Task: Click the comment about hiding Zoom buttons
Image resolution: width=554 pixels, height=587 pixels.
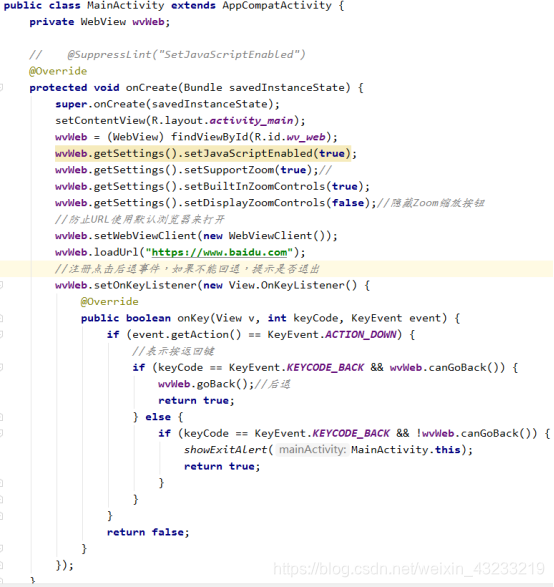Action: click(x=431, y=203)
